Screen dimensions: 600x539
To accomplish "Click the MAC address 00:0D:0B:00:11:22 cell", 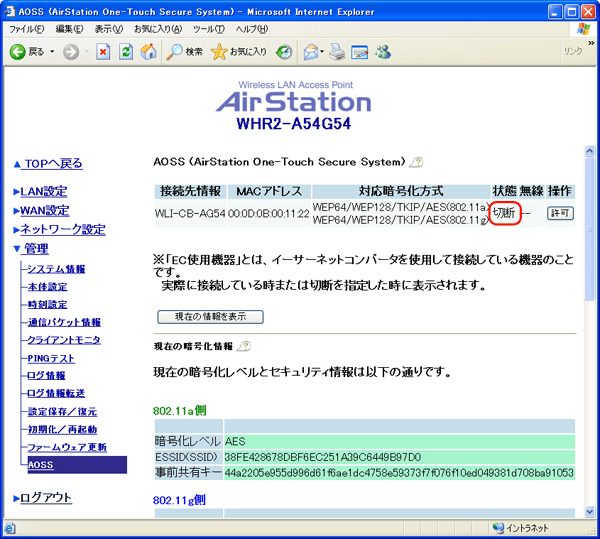I will tap(269, 213).
